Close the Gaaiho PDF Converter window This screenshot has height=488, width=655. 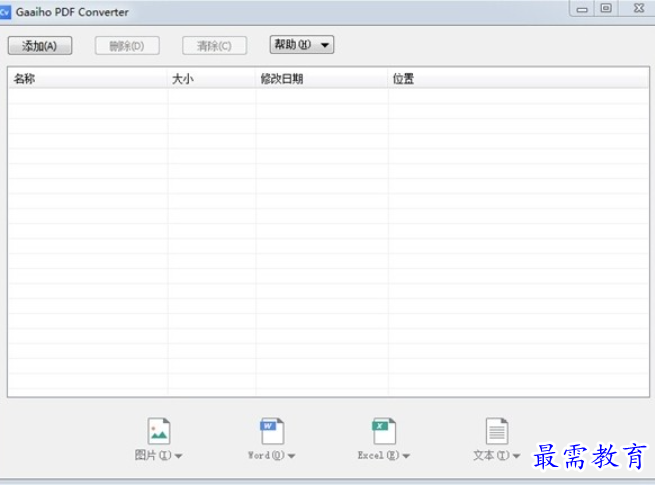639,8
